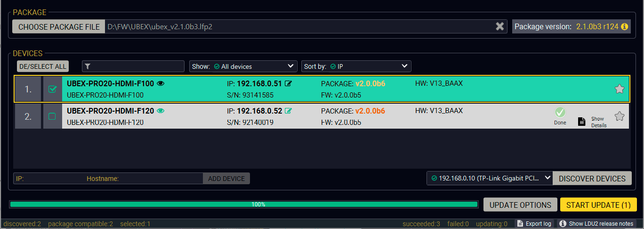Mark UBEX-PRO20-HDMI-F100 as favorite with star
This screenshot has height=229, width=644.
click(x=619, y=89)
